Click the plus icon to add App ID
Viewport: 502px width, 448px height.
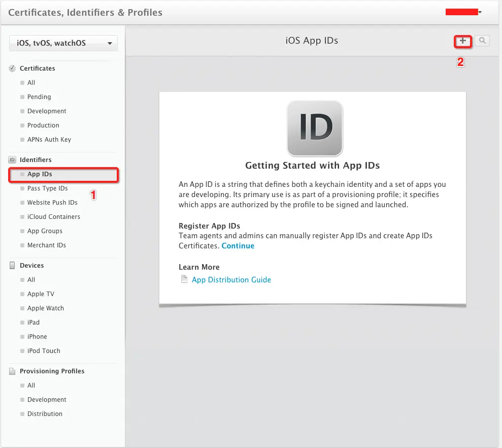point(462,41)
